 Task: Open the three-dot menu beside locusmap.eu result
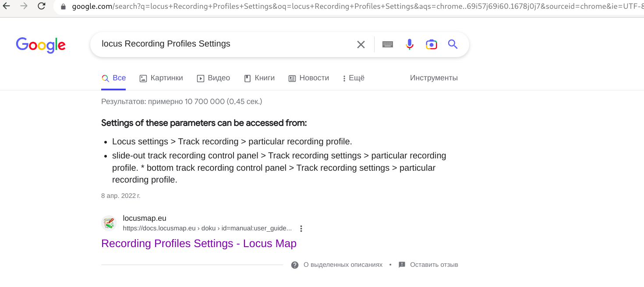pos(301,229)
